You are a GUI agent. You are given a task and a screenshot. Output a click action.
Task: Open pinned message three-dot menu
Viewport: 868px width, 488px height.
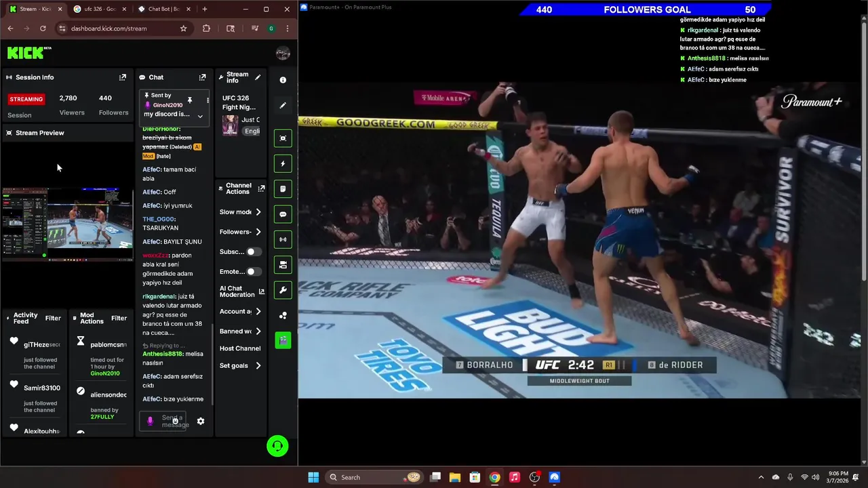[x=208, y=100]
